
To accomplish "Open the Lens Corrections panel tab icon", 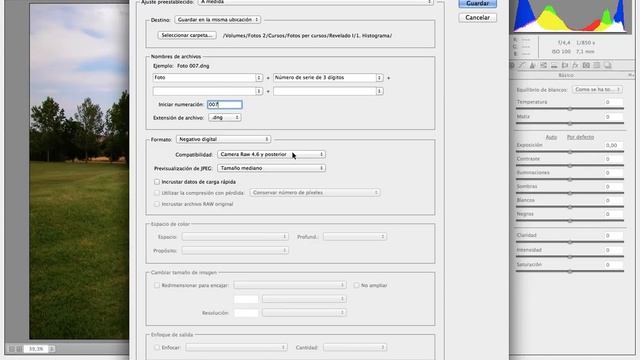I will coord(565,65).
